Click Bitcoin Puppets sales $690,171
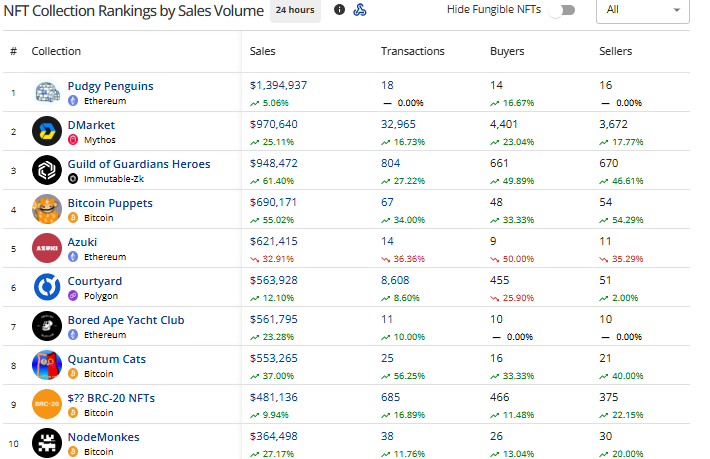Image resolution: width=710 pixels, height=459 pixels. [x=273, y=202]
